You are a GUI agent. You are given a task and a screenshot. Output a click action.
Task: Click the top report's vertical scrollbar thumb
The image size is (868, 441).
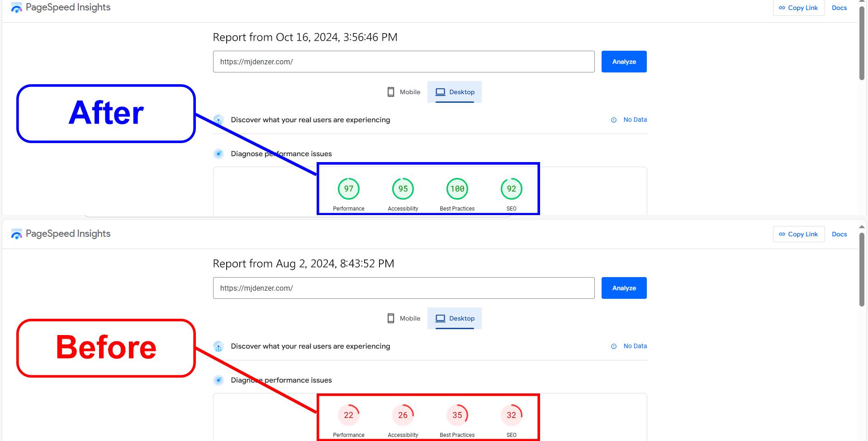click(862, 43)
